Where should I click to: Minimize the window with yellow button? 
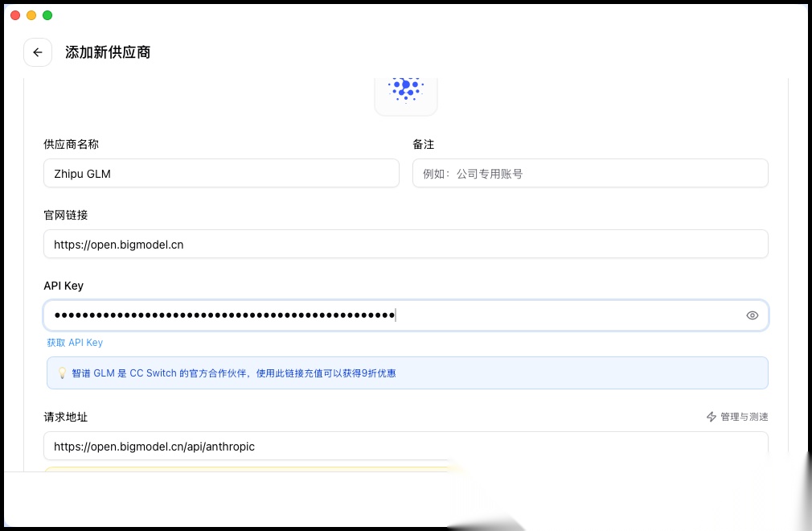tap(31, 15)
